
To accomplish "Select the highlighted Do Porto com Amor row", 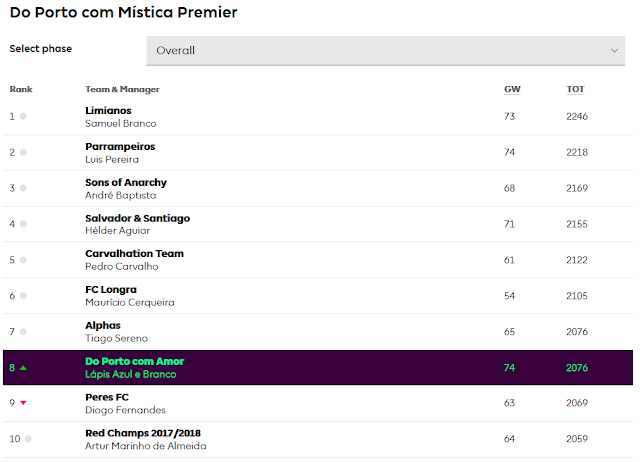I will pyautogui.click(x=318, y=367).
